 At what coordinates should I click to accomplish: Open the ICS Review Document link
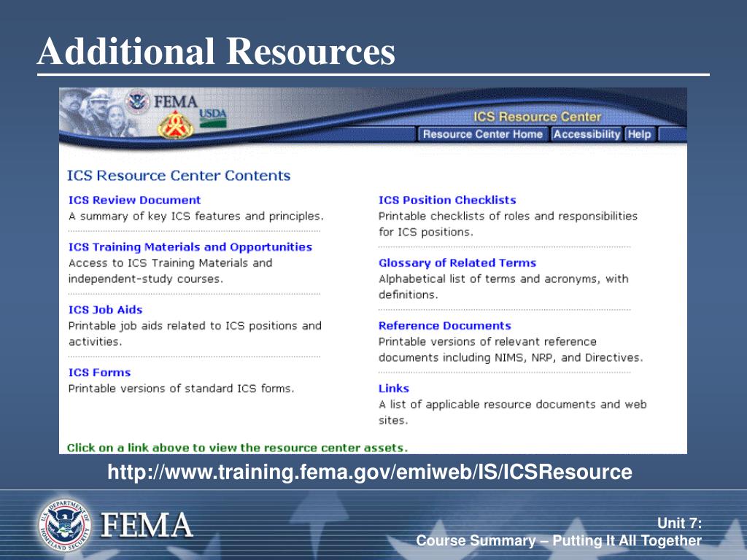[134, 200]
